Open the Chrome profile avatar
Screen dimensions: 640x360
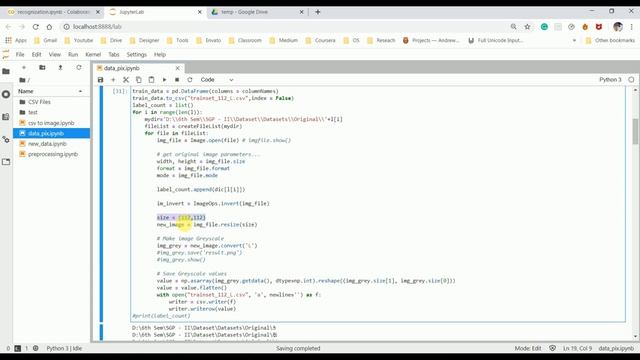pos(618,27)
